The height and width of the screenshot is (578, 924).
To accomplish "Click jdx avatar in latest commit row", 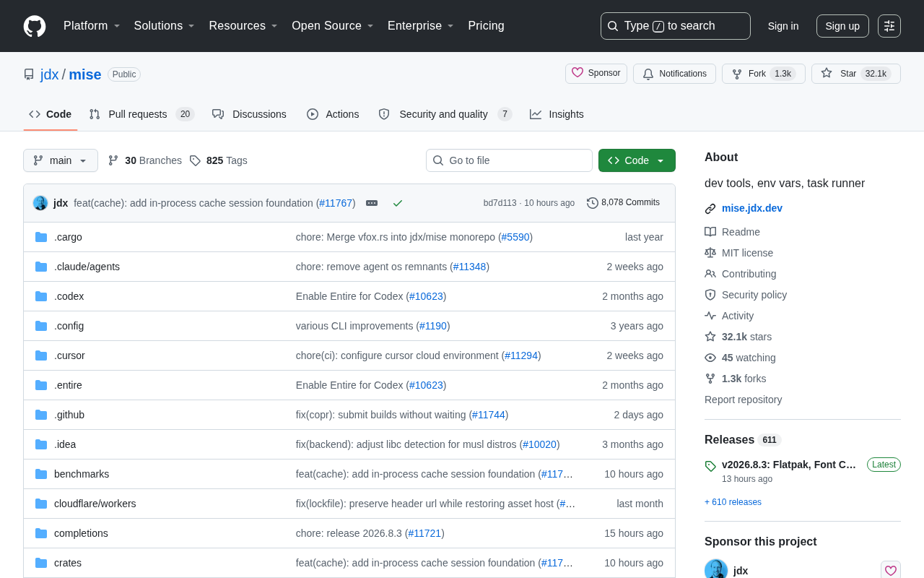I will pos(40,203).
